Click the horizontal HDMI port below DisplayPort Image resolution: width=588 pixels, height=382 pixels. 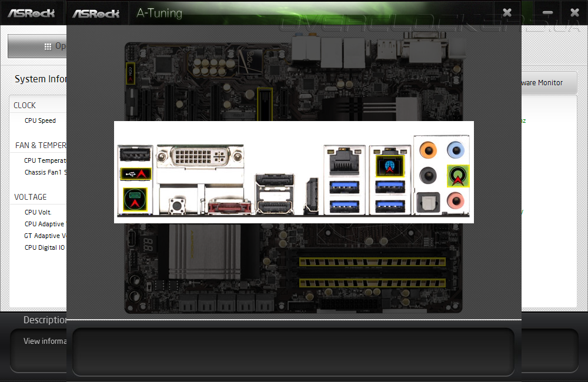pos(275,207)
